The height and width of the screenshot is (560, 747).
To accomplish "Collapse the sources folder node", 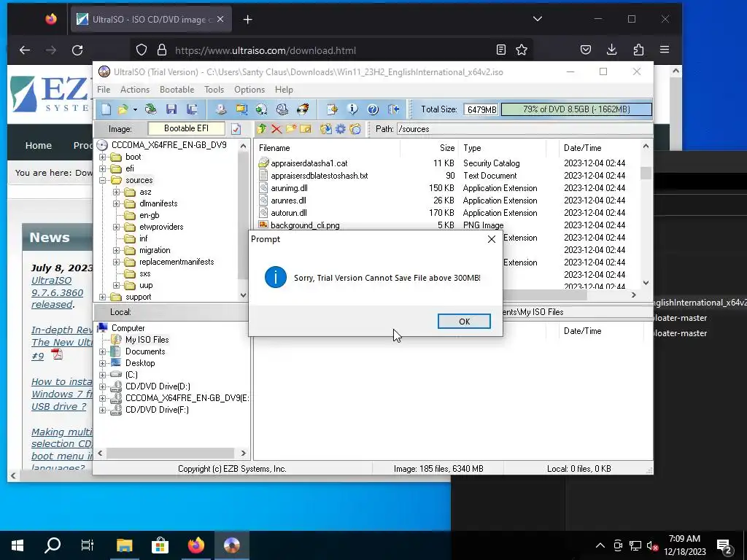I will [102, 180].
